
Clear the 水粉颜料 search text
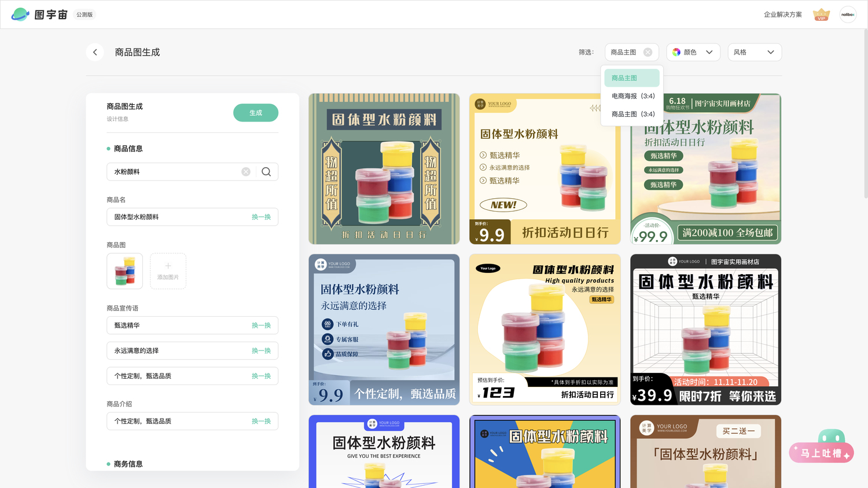point(246,172)
